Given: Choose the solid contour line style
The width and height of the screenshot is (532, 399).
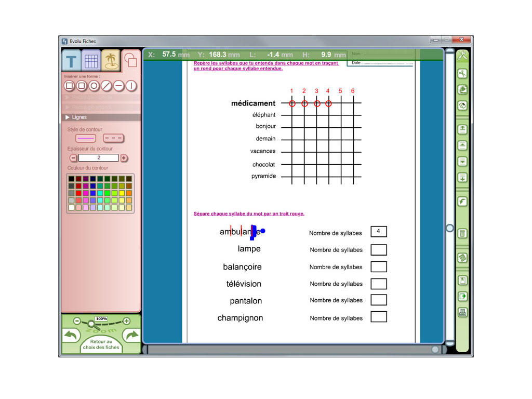Looking at the screenshot, I should (x=86, y=138).
